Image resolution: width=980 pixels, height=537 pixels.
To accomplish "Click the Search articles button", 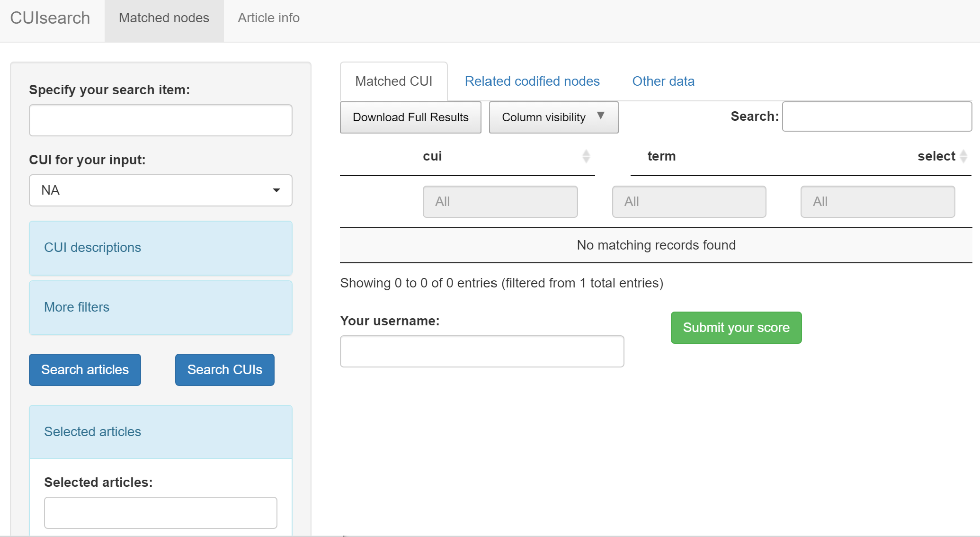I will click(x=85, y=370).
